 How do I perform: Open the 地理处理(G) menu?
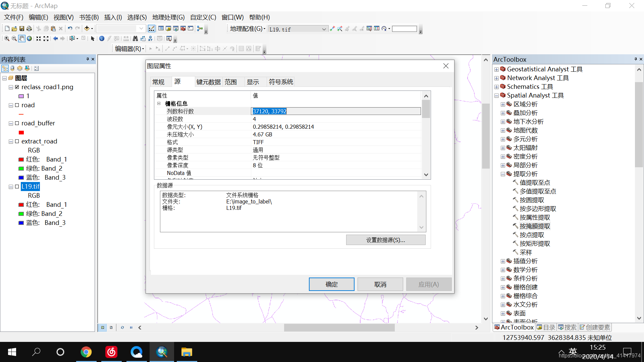coord(168,17)
